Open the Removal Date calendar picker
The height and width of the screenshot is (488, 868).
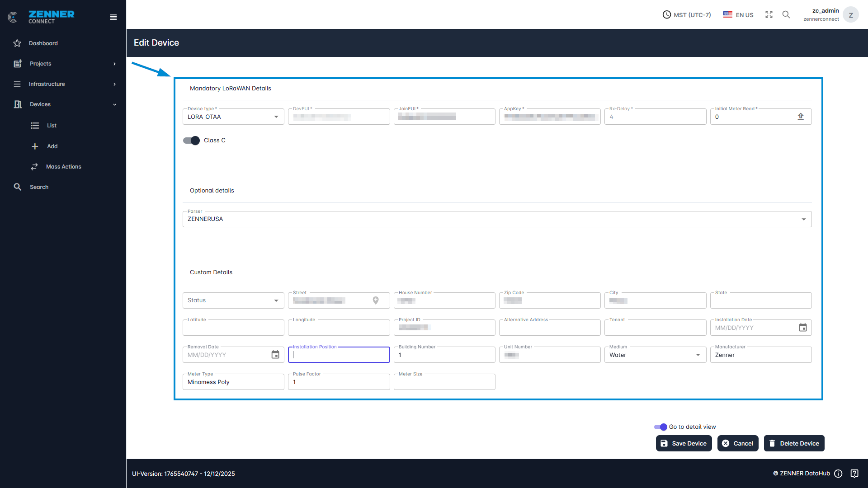click(275, 355)
